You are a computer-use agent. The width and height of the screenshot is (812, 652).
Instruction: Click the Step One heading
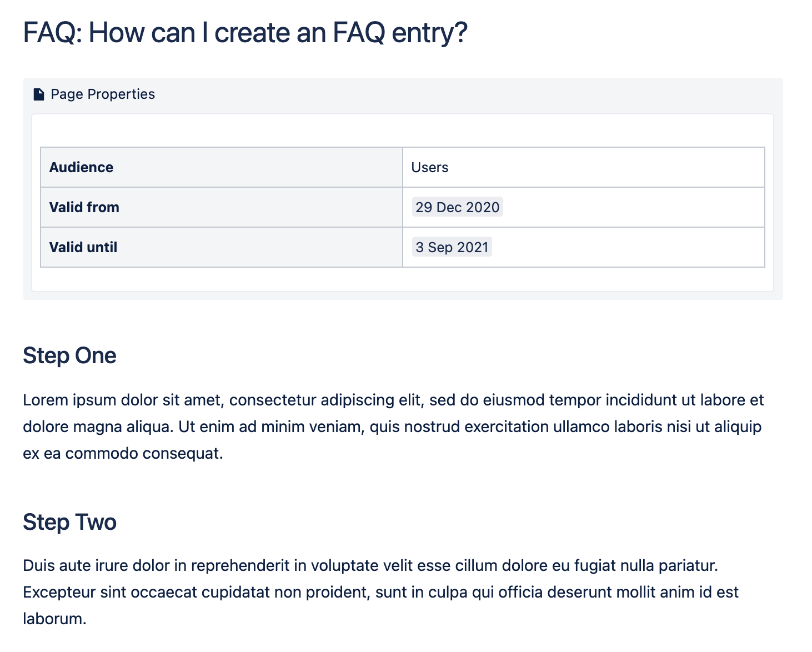(x=69, y=355)
